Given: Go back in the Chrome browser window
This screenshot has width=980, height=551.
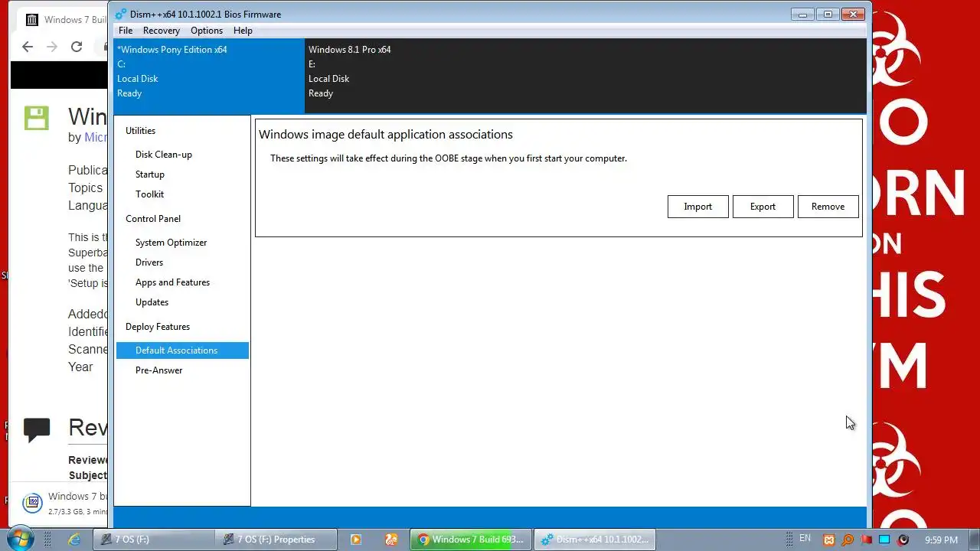Looking at the screenshot, I should coord(28,47).
